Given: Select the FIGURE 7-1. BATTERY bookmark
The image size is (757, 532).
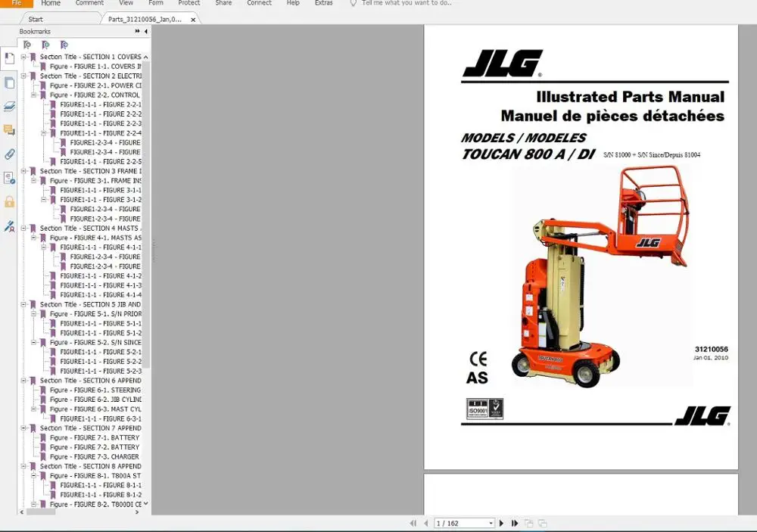Looking at the screenshot, I should pyautogui.click(x=95, y=438).
